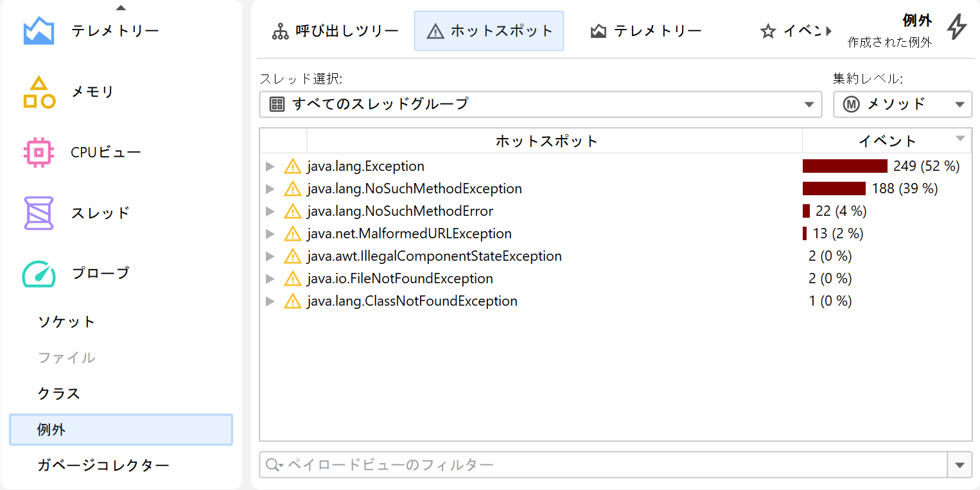This screenshot has width=980, height=490.
Task: Open filter history dropdown arrow
Action: click(959, 465)
